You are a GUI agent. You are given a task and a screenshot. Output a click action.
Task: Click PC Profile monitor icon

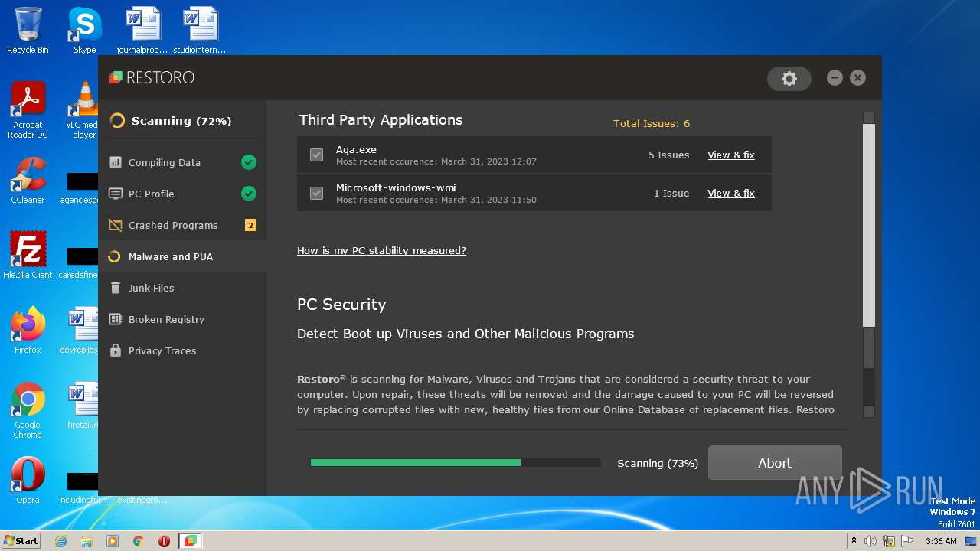click(116, 194)
